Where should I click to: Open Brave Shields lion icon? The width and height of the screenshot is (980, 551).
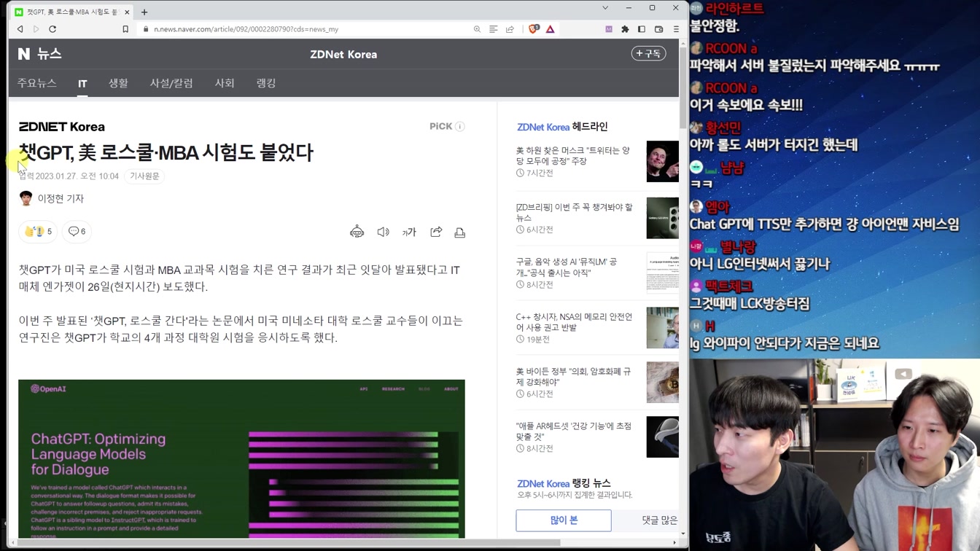pos(534,29)
